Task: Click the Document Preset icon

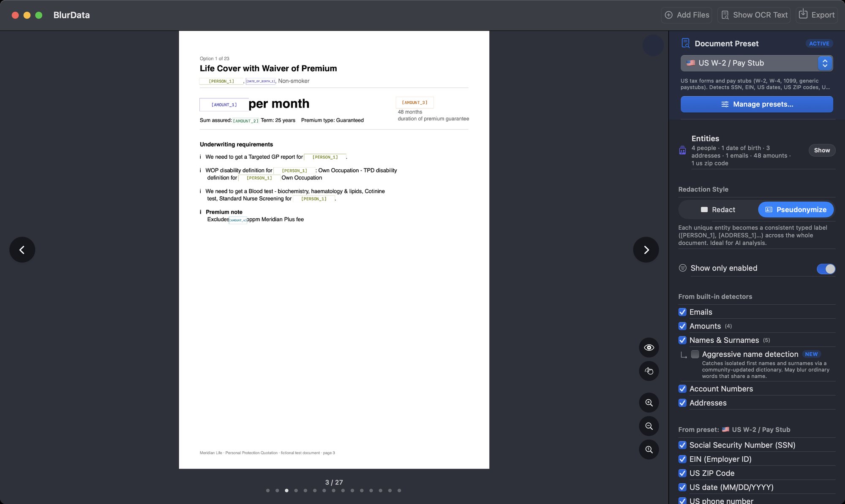Action: [x=685, y=43]
